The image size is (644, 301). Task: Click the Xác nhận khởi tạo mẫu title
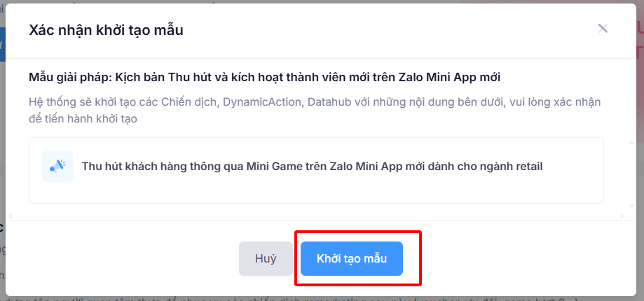pyautogui.click(x=106, y=30)
